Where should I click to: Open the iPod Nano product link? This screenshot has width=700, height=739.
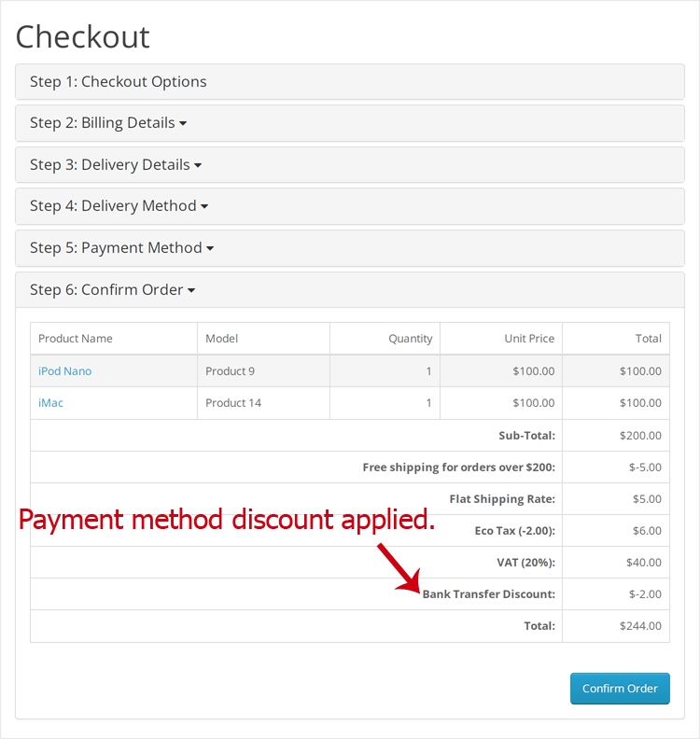click(65, 371)
